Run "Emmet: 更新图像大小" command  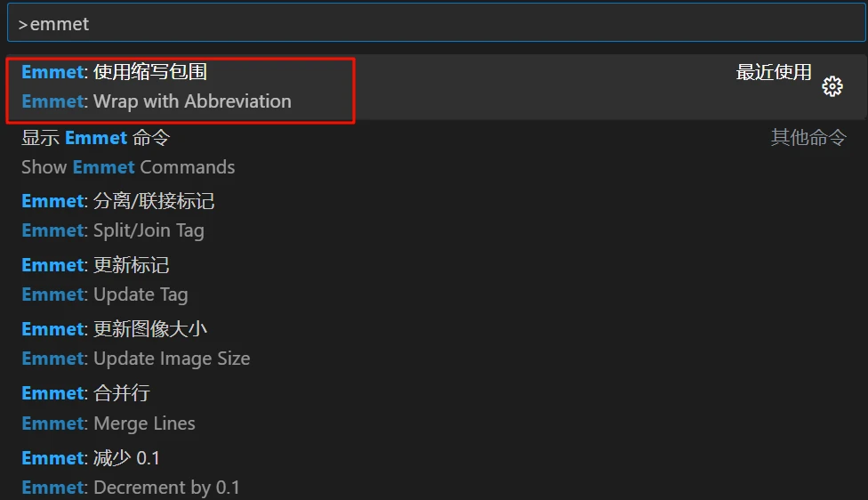click(115, 329)
